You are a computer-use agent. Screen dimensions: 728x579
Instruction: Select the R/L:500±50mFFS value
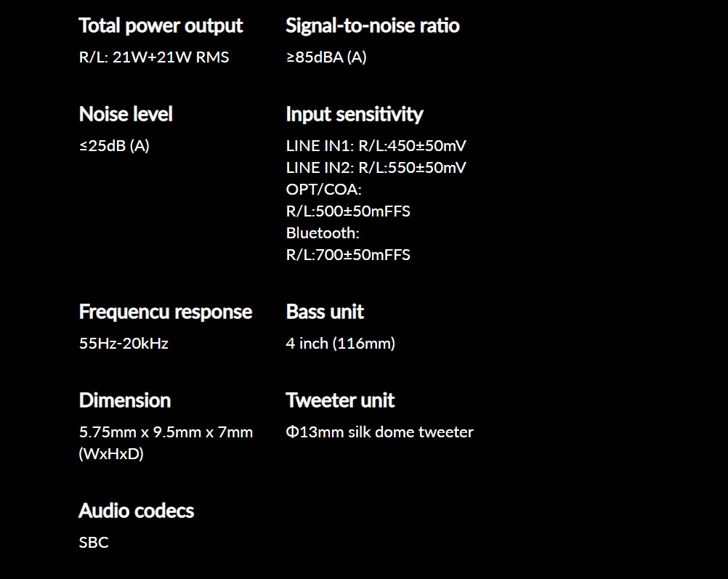tap(348, 211)
